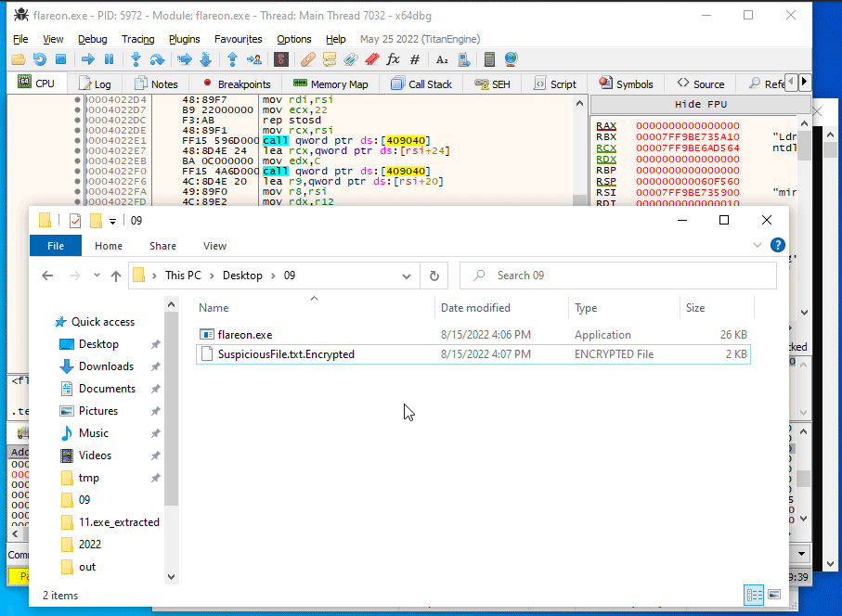Open x64dbg Plugins menu
This screenshot has width=842, height=616.
[x=184, y=39]
